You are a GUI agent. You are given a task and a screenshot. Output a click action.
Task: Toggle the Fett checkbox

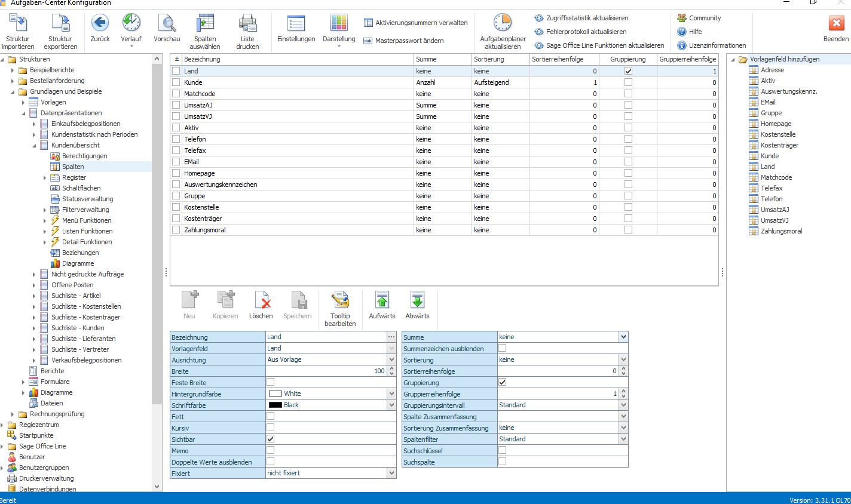tap(271, 416)
